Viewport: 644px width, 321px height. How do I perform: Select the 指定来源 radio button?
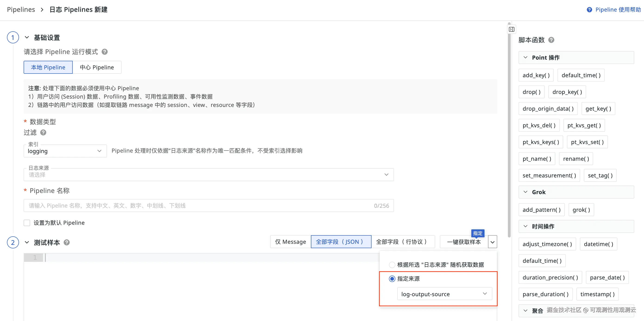392,279
